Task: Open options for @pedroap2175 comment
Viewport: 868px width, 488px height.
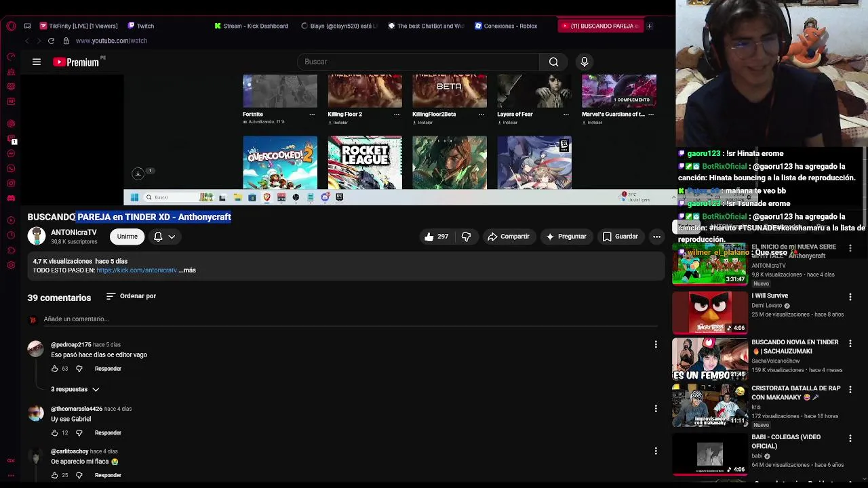Action: (x=656, y=345)
